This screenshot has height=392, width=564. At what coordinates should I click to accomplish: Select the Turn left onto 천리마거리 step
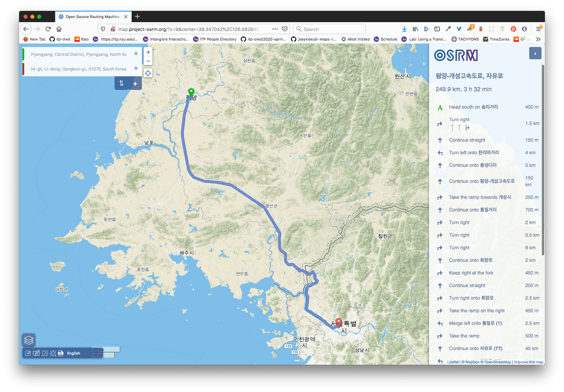(x=474, y=153)
